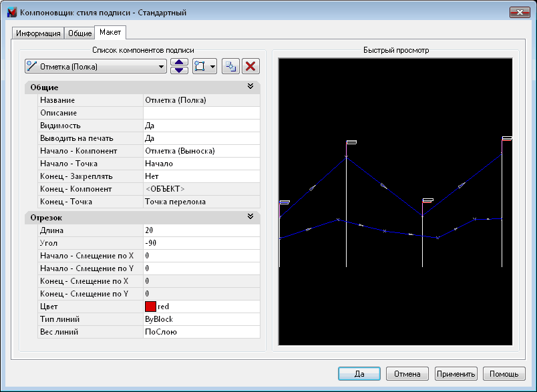Screen dimensions: 537x392
Task: Toggle the Выводить на печать value
Action: [200, 138]
